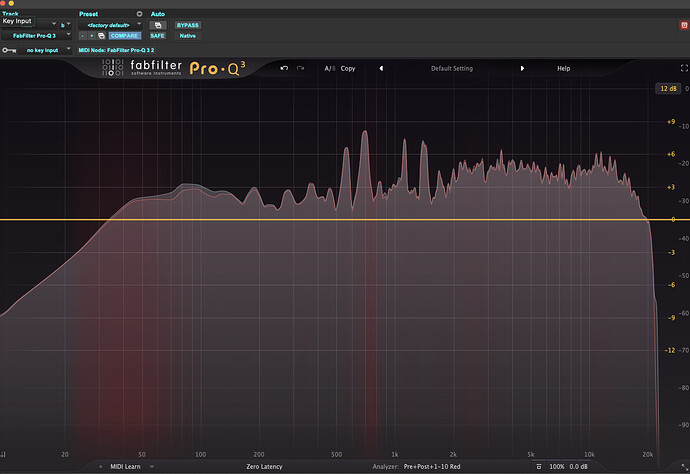Open the Zero Latency processing mode menu
Screen dimensions: 690x474
(264, 467)
